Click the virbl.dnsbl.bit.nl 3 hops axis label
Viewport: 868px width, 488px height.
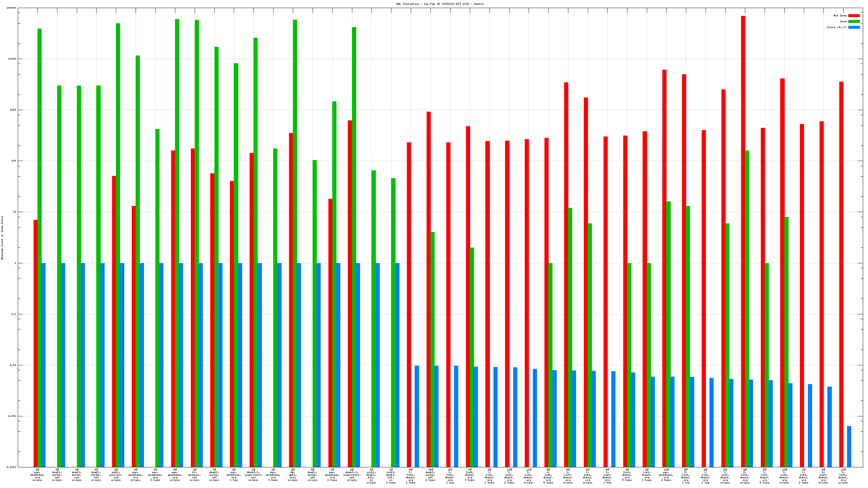click(391, 476)
